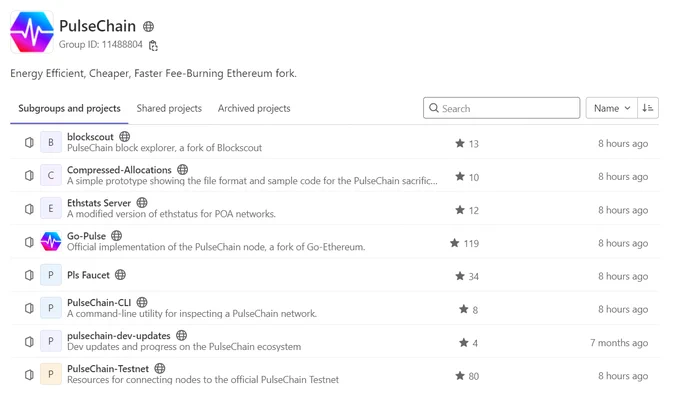Viewport: 680px width, 396px height.
Task: Click project icon left of PulseChain-CLI row
Action: click(29, 308)
